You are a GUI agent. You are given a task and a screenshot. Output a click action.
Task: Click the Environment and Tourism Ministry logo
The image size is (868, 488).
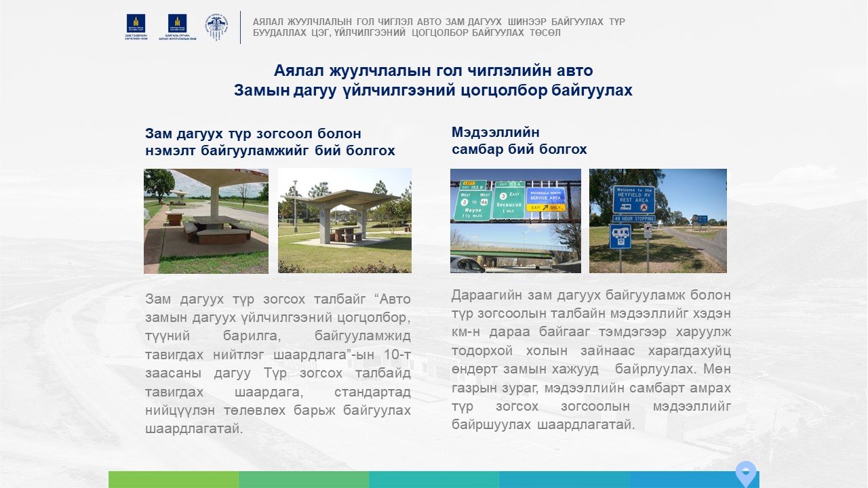pyautogui.click(x=178, y=27)
